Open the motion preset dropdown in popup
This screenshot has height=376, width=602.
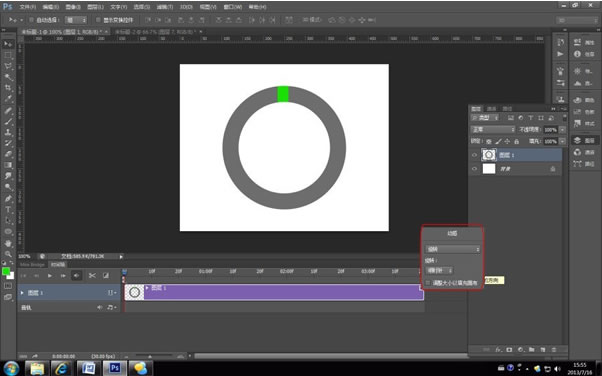click(x=453, y=249)
